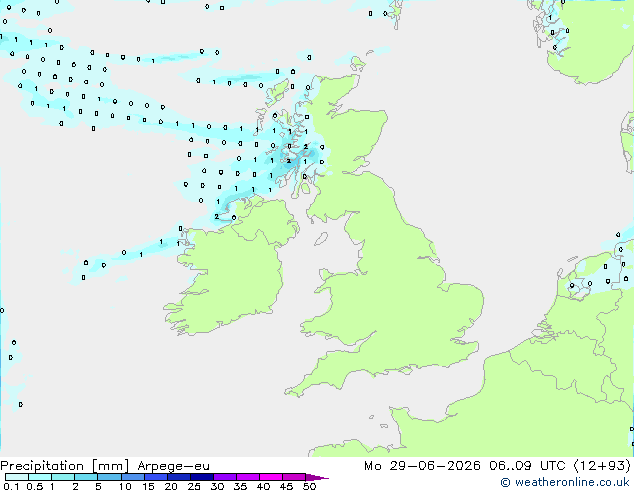Click the 'Mo 29-06-2026' forecast date text
This screenshot has width=634, height=490.
coord(422,466)
